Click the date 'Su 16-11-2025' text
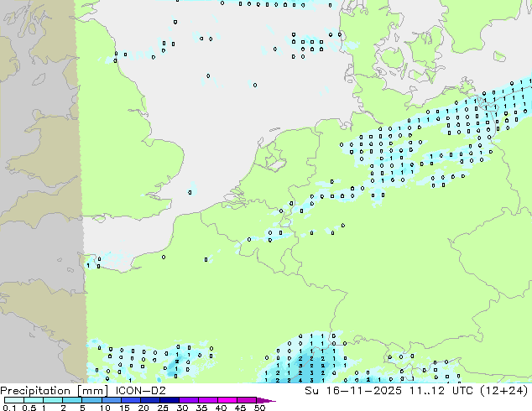The image size is (532, 411). [x=353, y=391]
